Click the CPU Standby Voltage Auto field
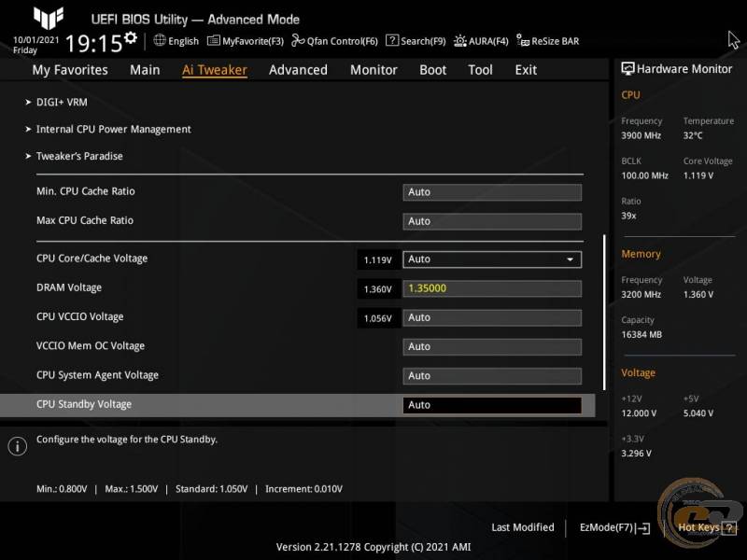Screen dimensions: 747x560 (492, 405)
